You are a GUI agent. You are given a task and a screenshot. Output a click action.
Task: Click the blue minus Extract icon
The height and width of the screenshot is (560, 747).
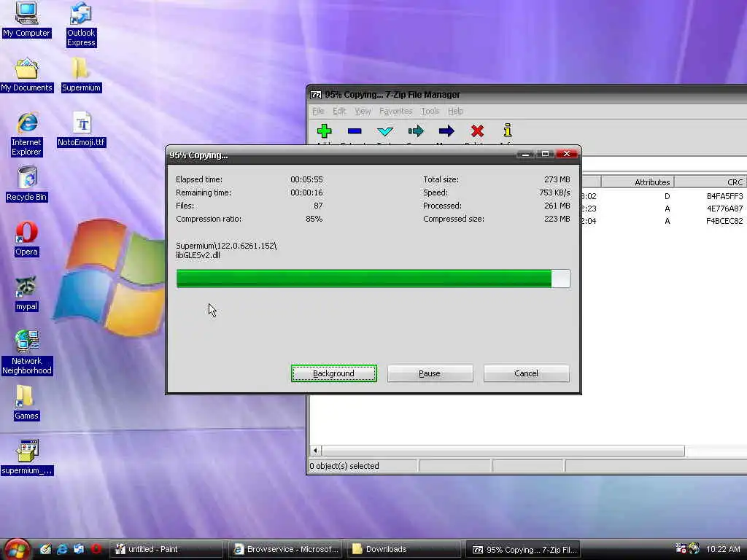click(x=355, y=131)
